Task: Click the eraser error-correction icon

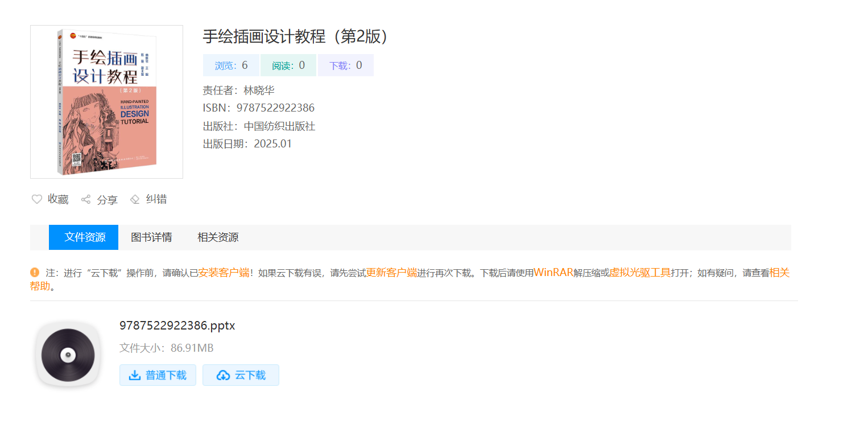Action: click(x=135, y=199)
